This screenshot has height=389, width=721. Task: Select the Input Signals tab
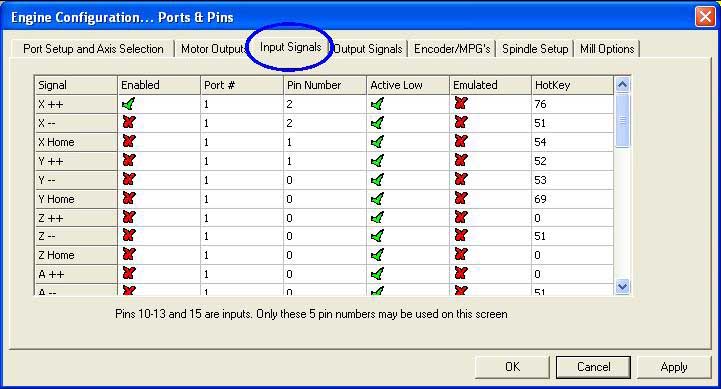[x=290, y=47]
